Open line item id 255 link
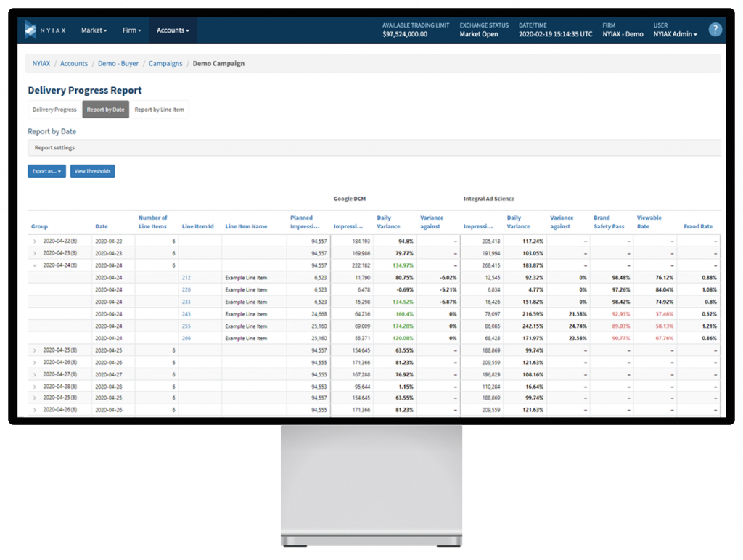This screenshot has width=743, height=560. (186, 326)
